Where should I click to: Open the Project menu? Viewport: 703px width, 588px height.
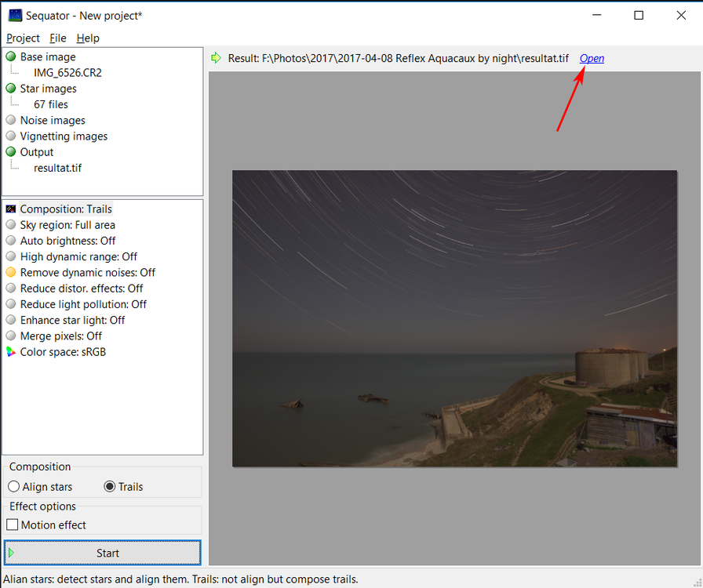[23, 38]
